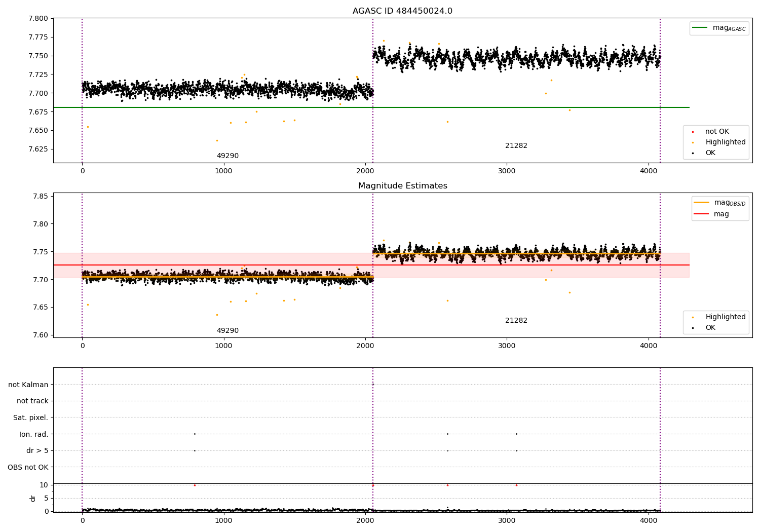Click the 7.675 y-axis tick label
The width and height of the screenshot is (760, 532).
coord(38,112)
